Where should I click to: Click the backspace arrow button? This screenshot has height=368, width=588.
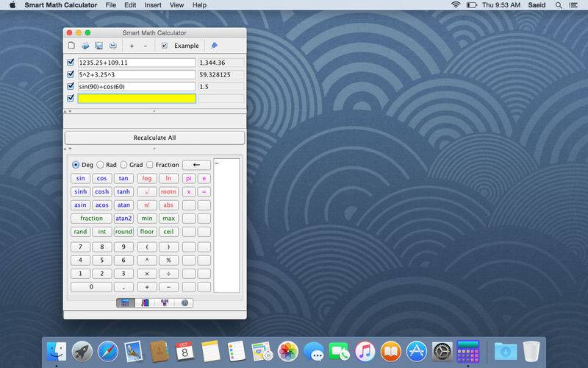click(x=196, y=165)
